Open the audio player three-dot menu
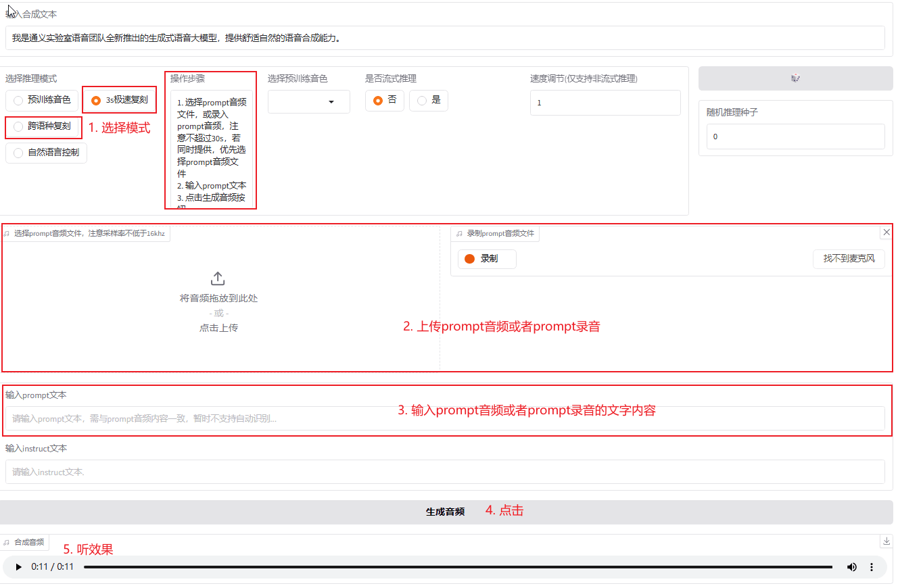Viewport: 898px width, 588px height. pos(872,567)
